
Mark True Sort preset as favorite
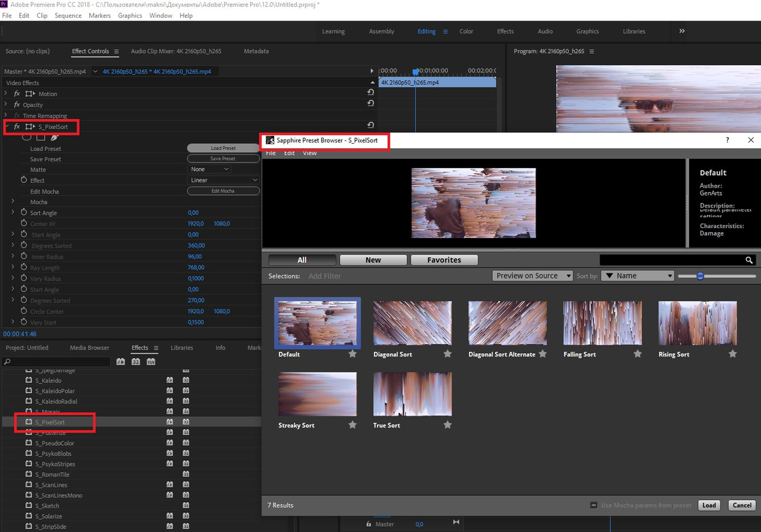(x=448, y=425)
